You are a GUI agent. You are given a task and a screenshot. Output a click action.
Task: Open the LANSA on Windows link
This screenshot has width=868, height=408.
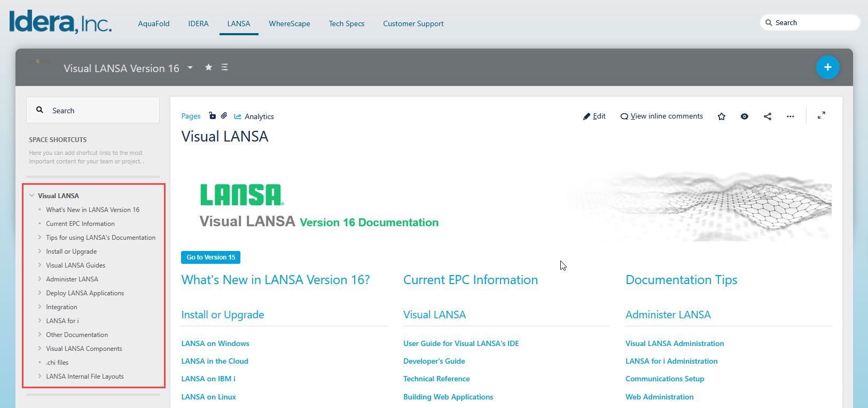coord(215,343)
